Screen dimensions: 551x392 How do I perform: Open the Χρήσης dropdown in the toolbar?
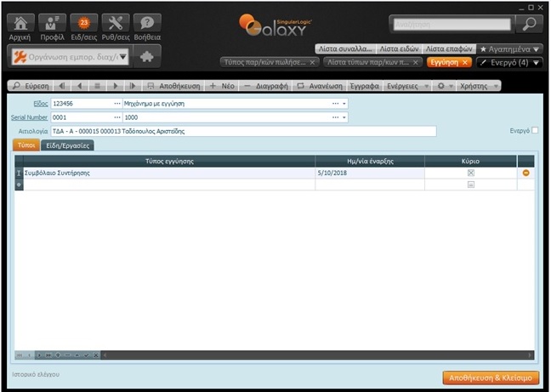[480, 86]
